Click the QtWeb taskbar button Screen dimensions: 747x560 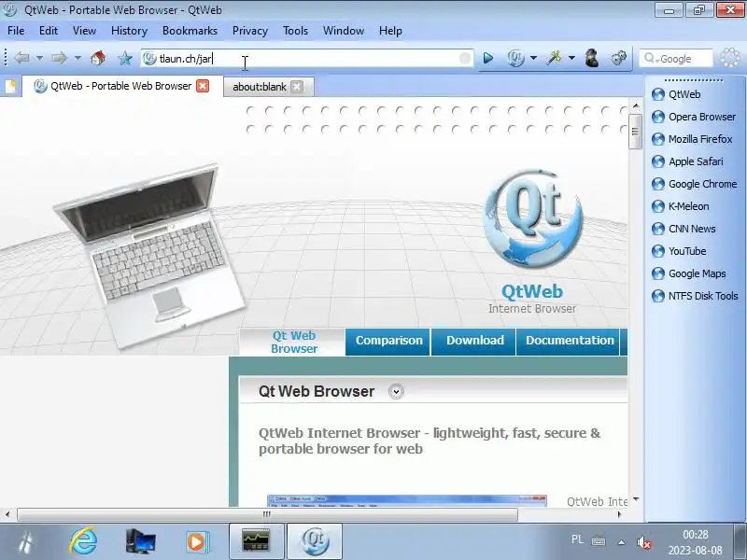[x=315, y=541]
